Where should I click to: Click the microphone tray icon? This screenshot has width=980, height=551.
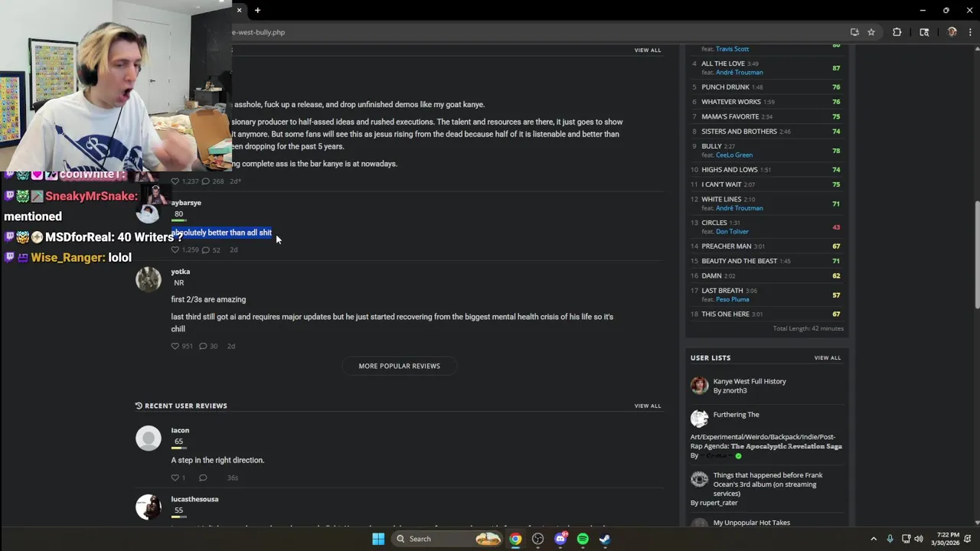tap(890, 539)
